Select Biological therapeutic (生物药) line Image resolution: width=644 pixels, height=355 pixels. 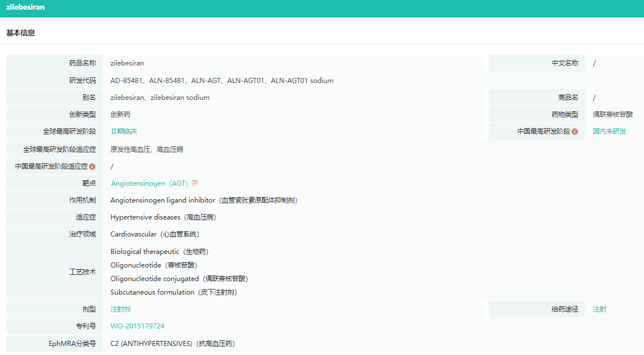click(159, 252)
